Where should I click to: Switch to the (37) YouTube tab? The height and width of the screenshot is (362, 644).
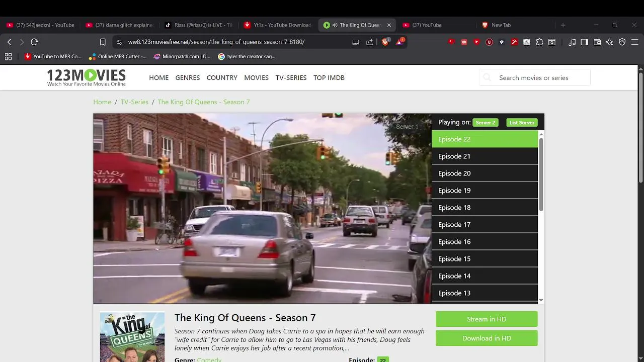point(437,25)
